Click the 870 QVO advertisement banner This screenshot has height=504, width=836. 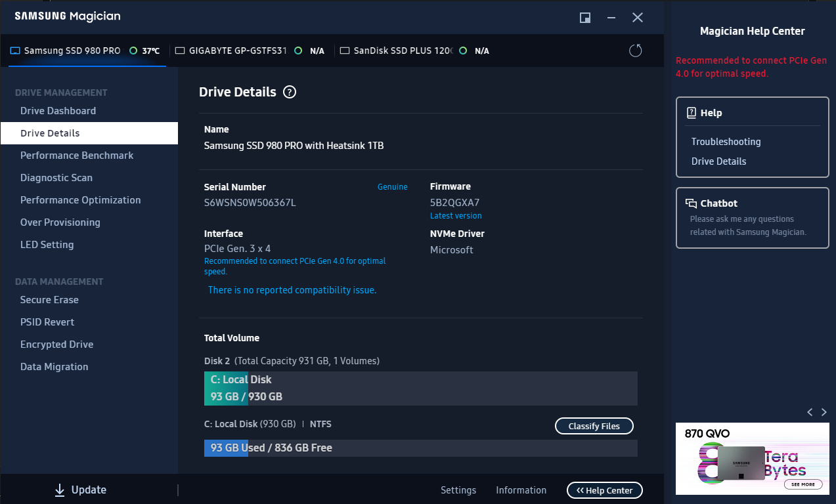pyautogui.click(x=752, y=459)
